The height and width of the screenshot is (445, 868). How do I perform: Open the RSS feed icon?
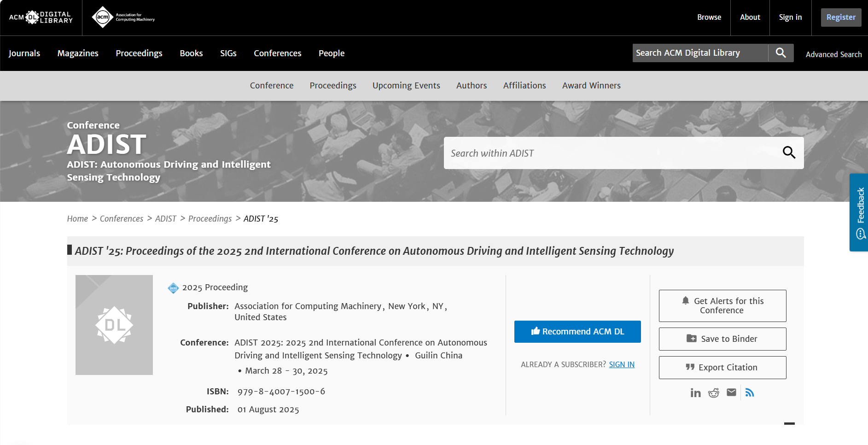pyautogui.click(x=750, y=392)
